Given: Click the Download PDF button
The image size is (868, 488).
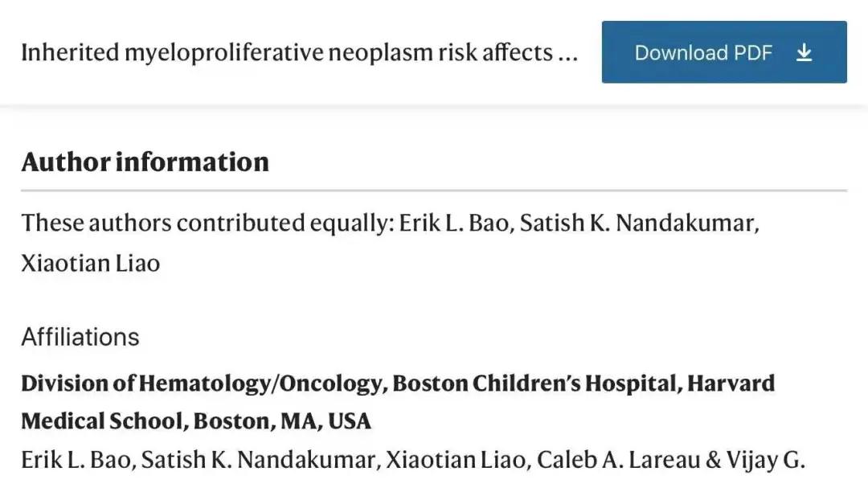Looking at the screenshot, I should [x=703, y=52].
